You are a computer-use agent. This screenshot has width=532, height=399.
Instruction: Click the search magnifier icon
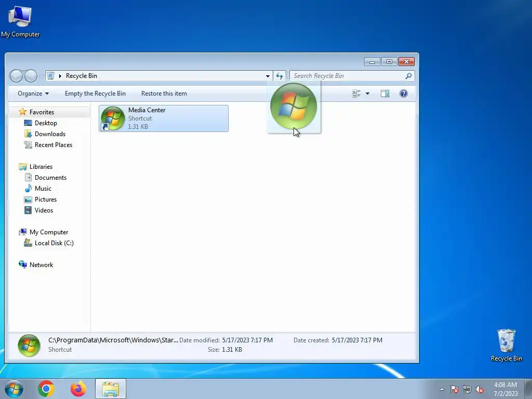tap(408, 76)
